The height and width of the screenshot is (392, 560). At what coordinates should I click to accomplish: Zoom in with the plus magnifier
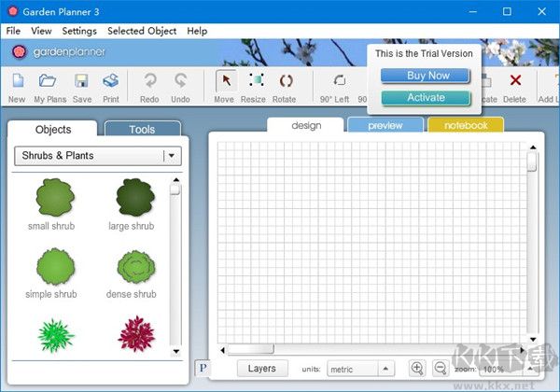(417, 368)
